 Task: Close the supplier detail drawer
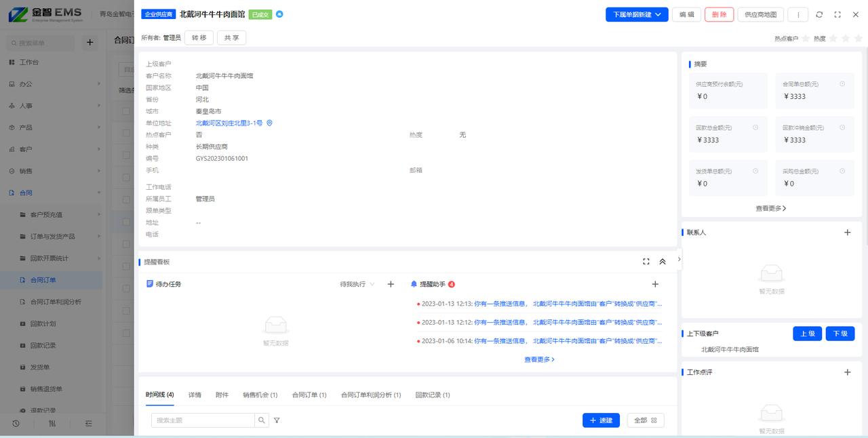(856, 14)
